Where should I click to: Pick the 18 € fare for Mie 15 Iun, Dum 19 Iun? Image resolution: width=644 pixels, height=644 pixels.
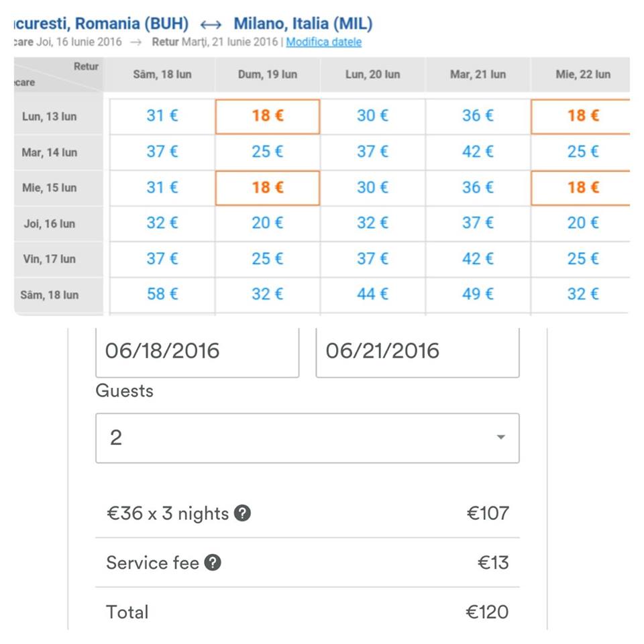(268, 188)
